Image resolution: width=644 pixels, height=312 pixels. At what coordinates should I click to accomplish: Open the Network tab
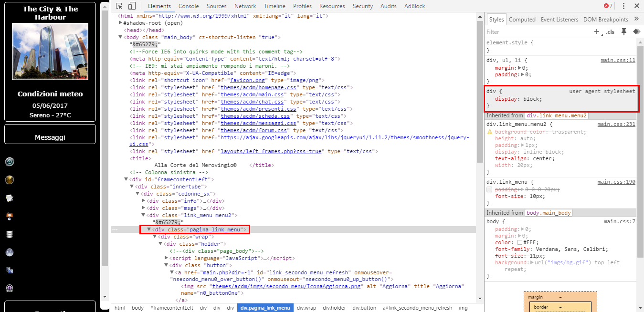[x=245, y=6]
